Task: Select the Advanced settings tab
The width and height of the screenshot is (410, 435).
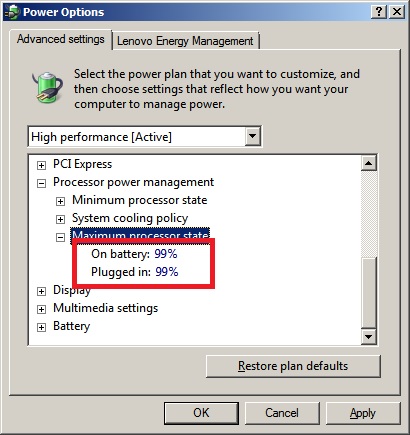Action: coord(61,39)
